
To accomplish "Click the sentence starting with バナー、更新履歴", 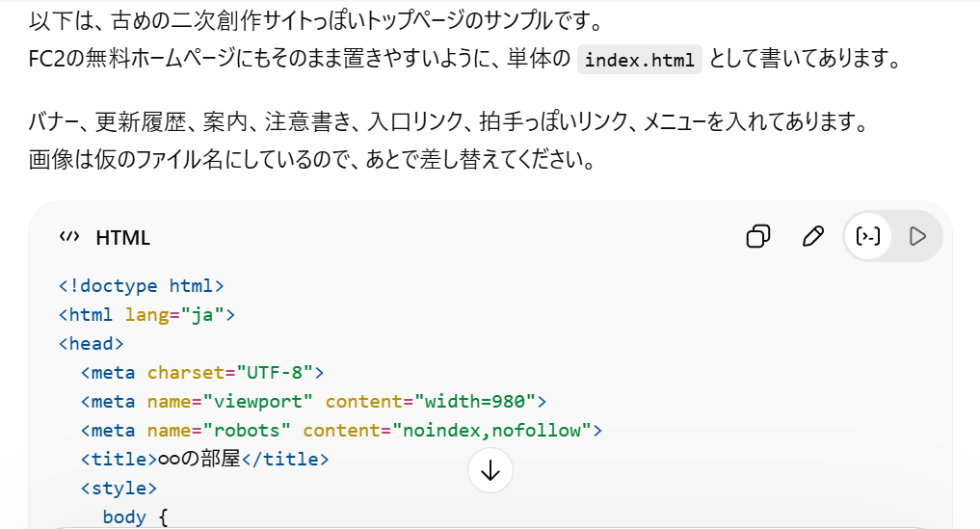I will coord(448,122).
